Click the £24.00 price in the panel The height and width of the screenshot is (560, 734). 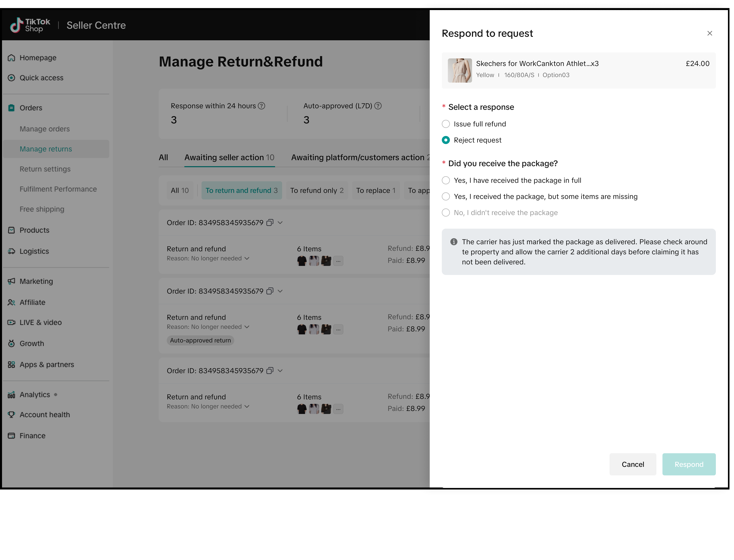coord(697,64)
